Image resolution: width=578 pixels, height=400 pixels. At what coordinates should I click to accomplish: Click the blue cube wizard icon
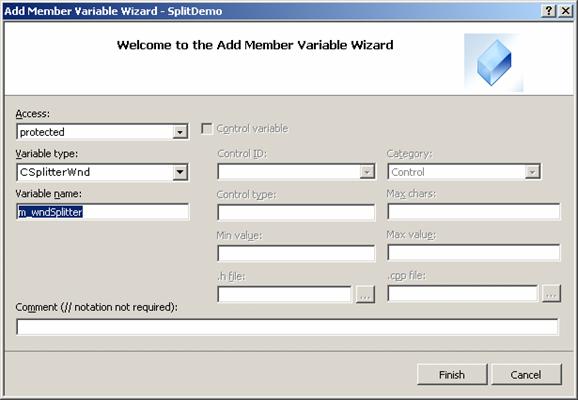pyautogui.click(x=494, y=62)
